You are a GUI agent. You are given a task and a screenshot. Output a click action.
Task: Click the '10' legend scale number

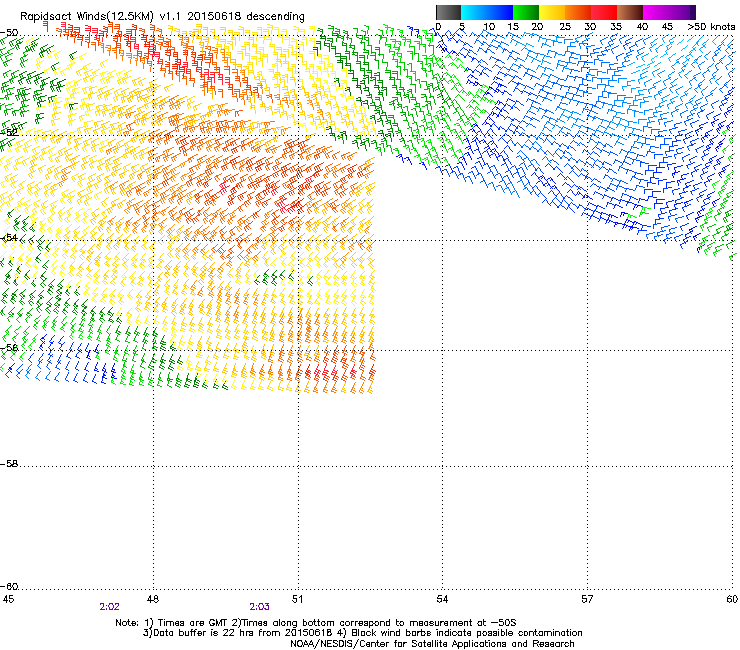[489, 27]
